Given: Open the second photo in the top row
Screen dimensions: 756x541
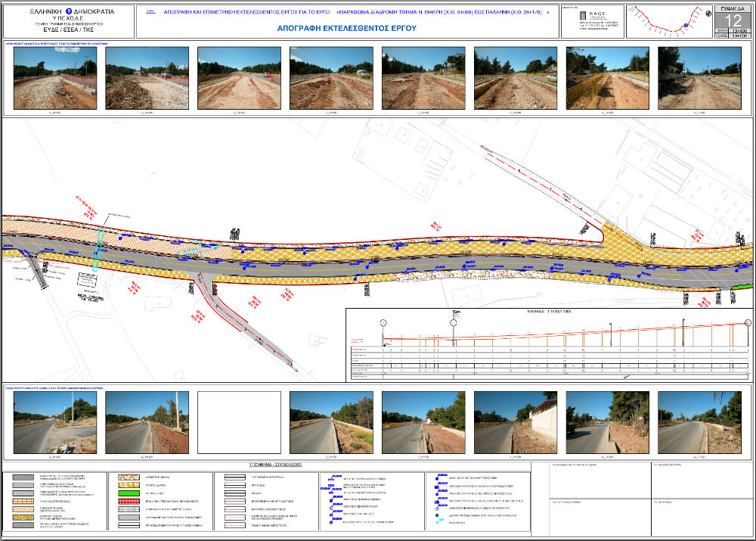Looking at the screenshot, I should click(x=147, y=78).
